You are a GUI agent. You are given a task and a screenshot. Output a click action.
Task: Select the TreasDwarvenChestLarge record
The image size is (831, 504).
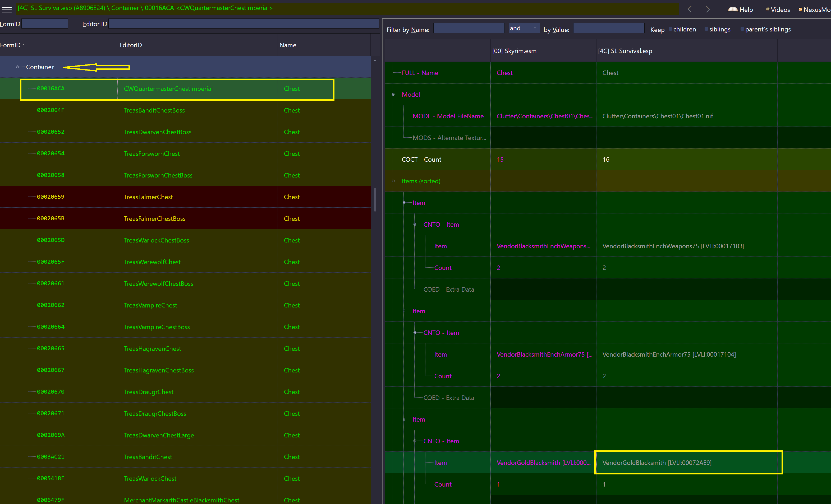click(x=185, y=435)
